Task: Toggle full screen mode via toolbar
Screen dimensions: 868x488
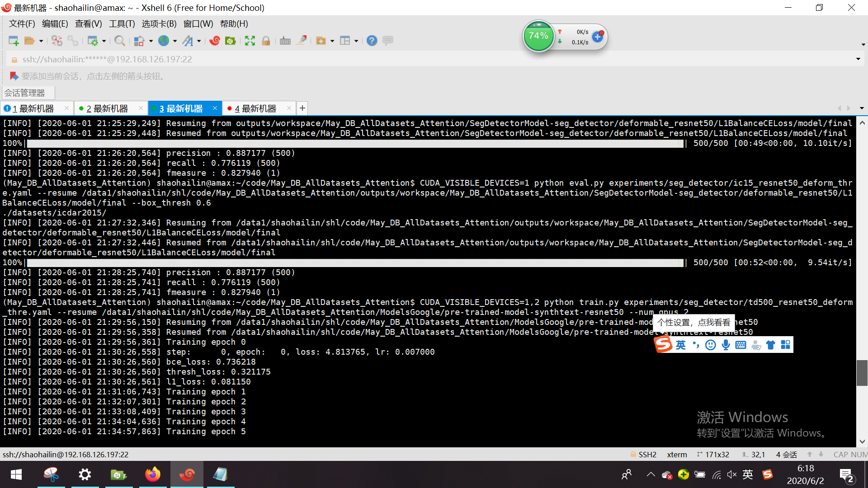Action: pyautogui.click(x=250, y=41)
